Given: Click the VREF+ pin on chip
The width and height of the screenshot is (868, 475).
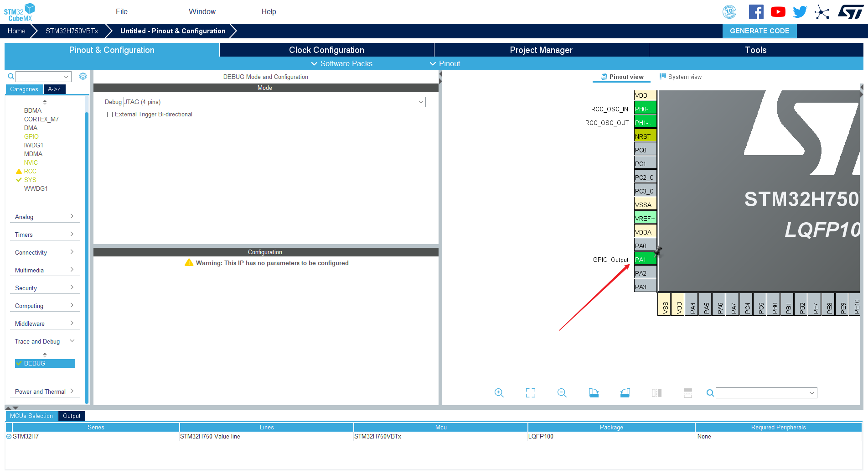Looking at the screenshot, I should point(645,218).
